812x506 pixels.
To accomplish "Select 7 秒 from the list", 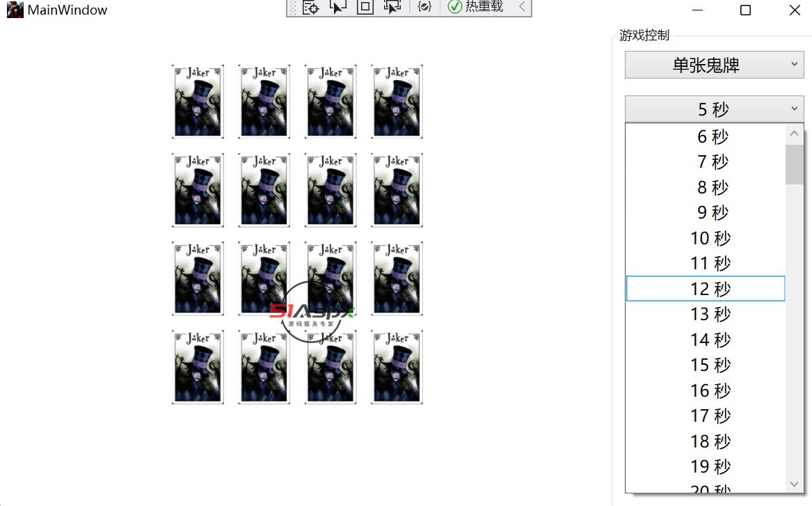I will point(706,161).
